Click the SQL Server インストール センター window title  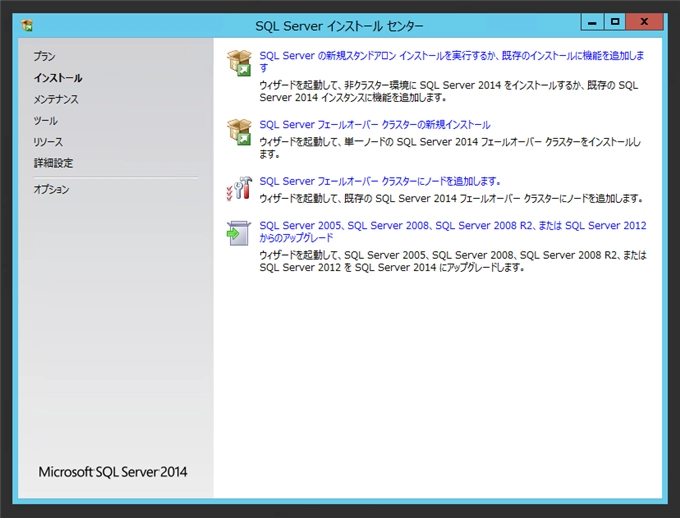click(x=339, y=26)
